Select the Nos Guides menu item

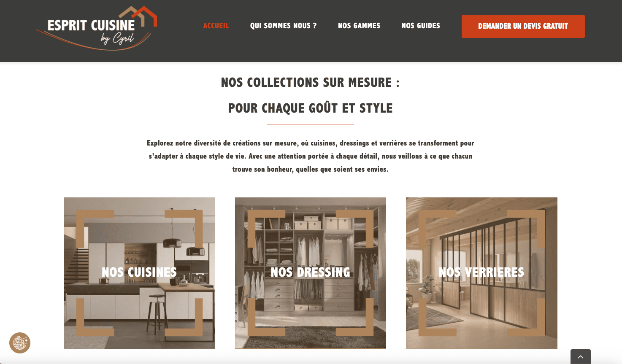[421, 26]
